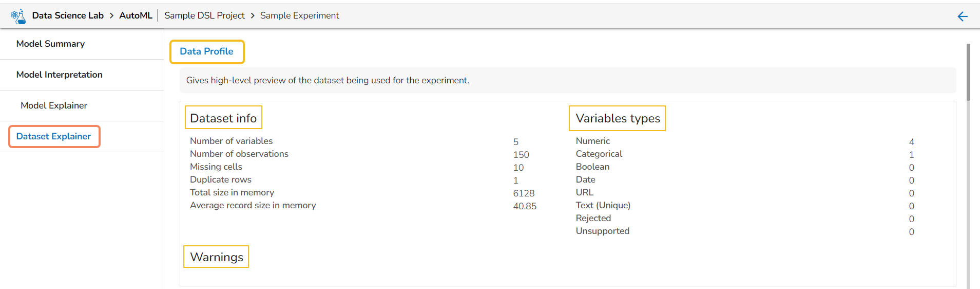The height and width of the screenshot is (289, 980).
Task: Click the Data Science Lab breadcrumb
Action: [x=68, y=15]
